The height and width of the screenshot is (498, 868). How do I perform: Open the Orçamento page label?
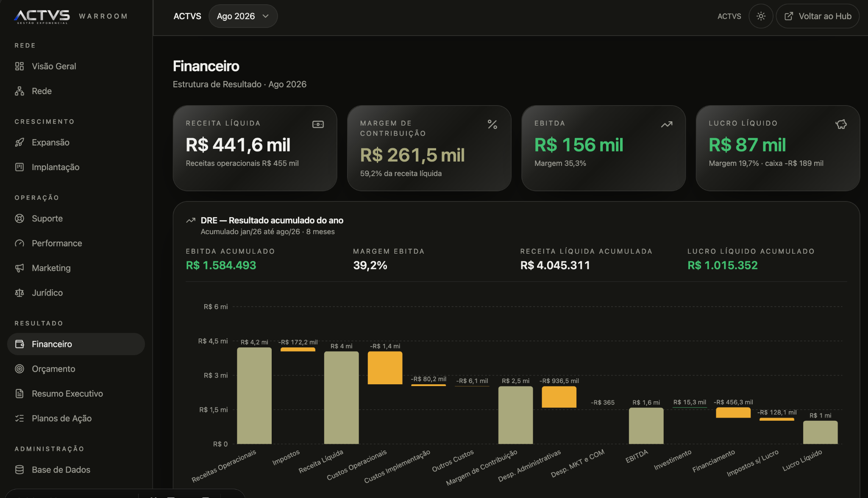pyautogui.click(x=53, y=369)
